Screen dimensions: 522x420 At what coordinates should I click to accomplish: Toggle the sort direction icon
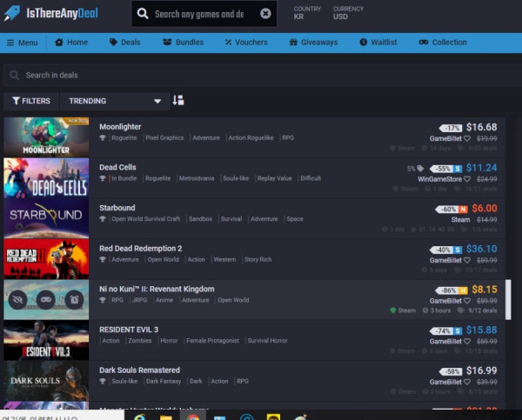click(x=178, y=100)
